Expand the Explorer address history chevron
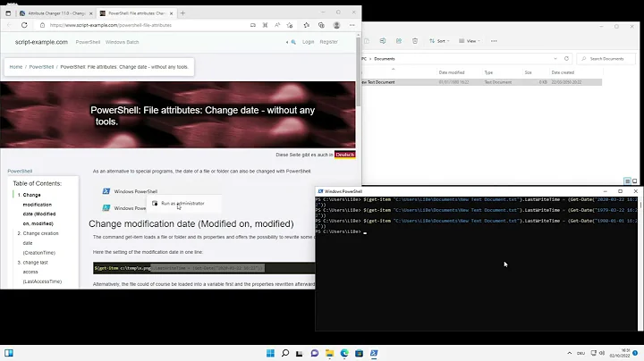644x361 pixels. point(555,59)
